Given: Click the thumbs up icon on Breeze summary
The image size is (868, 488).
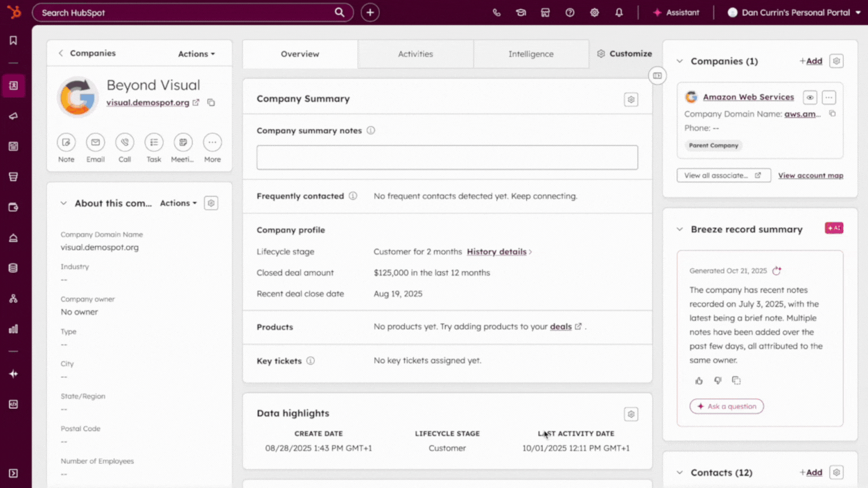Looking at the screenshot, I should coord(699,381).
